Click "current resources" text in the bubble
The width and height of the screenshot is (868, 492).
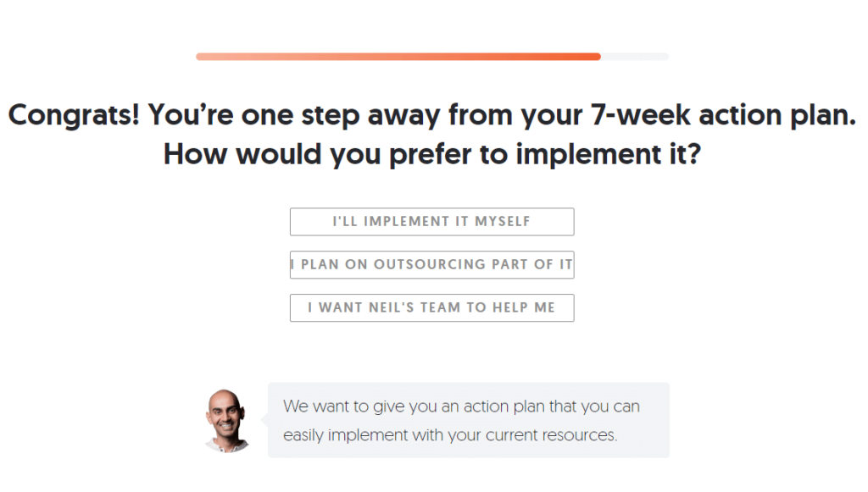tap(551, 435)
